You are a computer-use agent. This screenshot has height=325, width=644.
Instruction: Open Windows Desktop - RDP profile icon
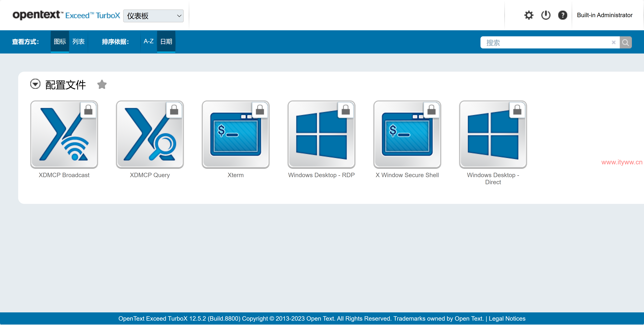(x=321, y=135)
